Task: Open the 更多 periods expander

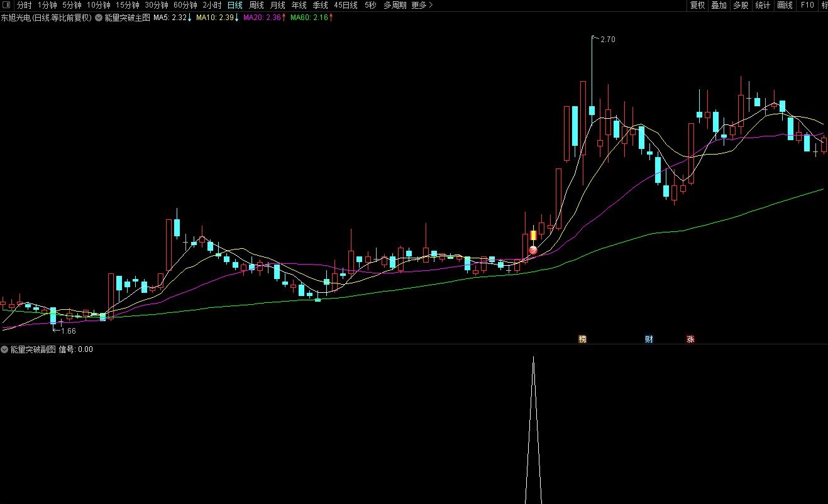Action: click(x=422, y=5)
